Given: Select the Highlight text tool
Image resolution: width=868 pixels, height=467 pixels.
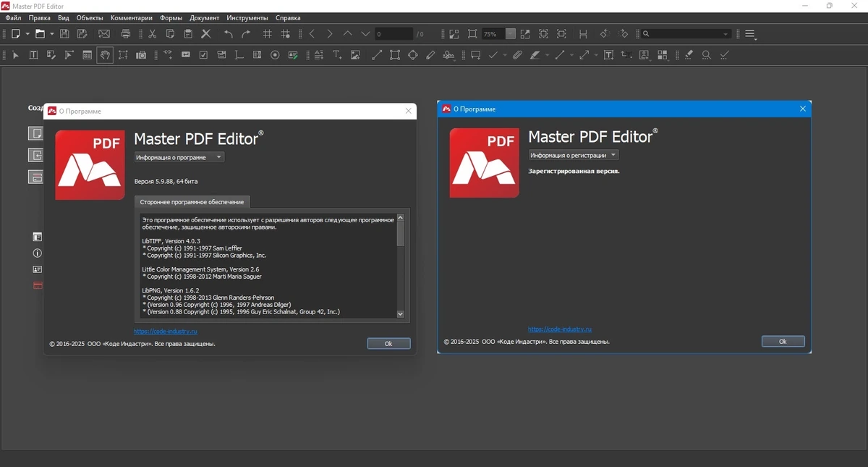Looking at the screenshot, I should 535,55.
